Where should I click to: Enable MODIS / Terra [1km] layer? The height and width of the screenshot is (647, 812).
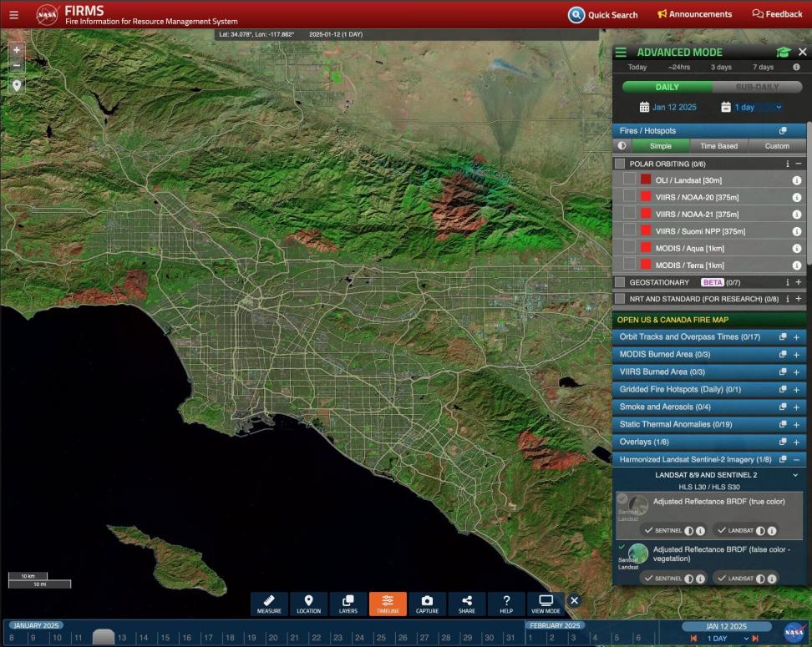629,265
